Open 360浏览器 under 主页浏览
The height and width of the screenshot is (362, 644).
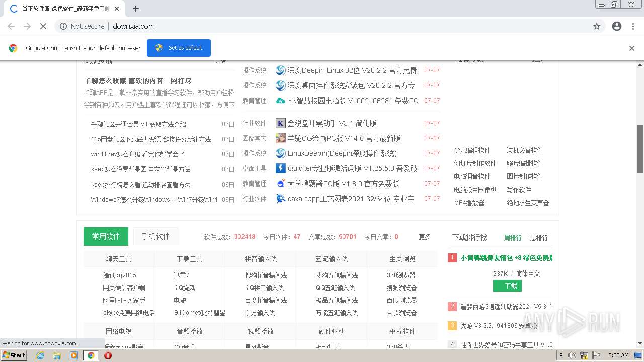(x=401, y=275)
